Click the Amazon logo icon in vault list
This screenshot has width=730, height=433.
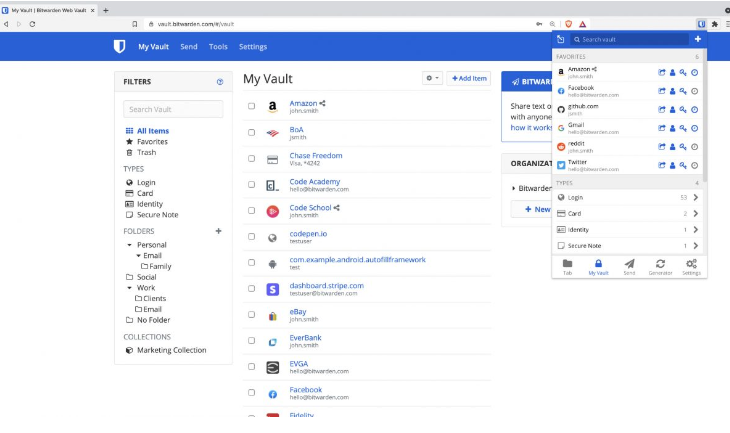click(x=272, y=107)
